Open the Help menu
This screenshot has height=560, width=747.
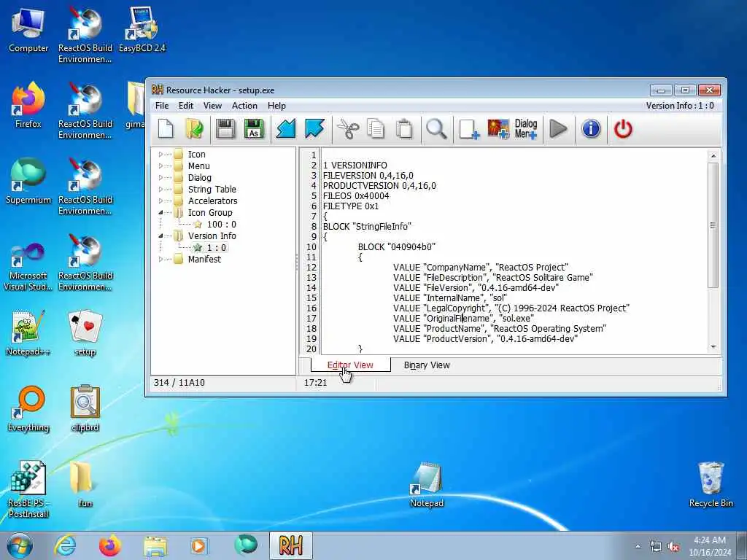click(x=276, y=106)
